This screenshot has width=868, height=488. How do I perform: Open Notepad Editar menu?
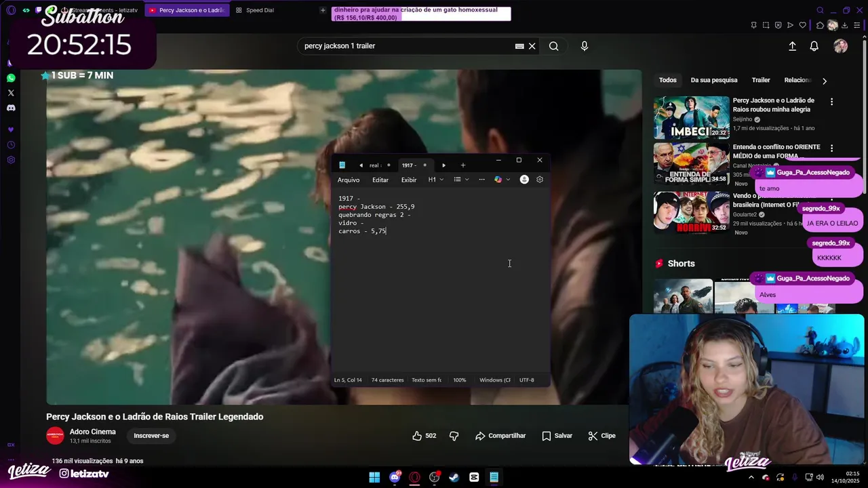[x=380, y=180]
